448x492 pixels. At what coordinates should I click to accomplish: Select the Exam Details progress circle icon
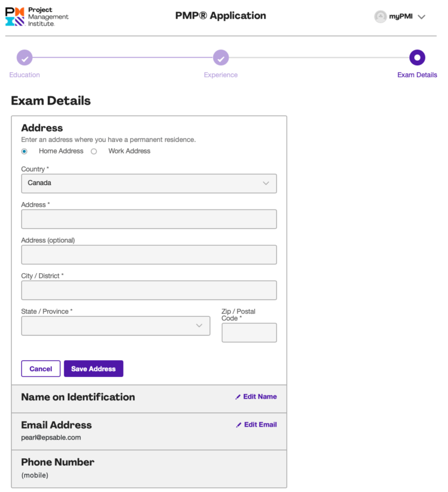point(417,58)
